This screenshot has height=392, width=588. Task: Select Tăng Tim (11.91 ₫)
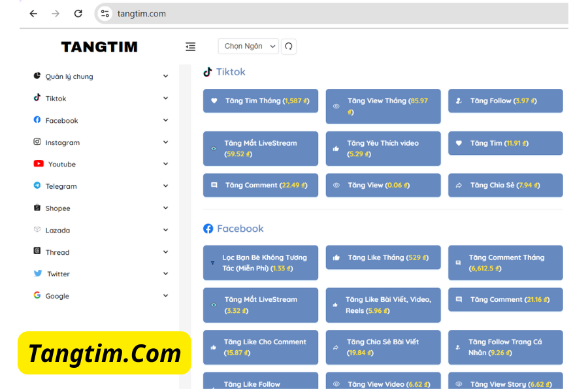[506, 143]
